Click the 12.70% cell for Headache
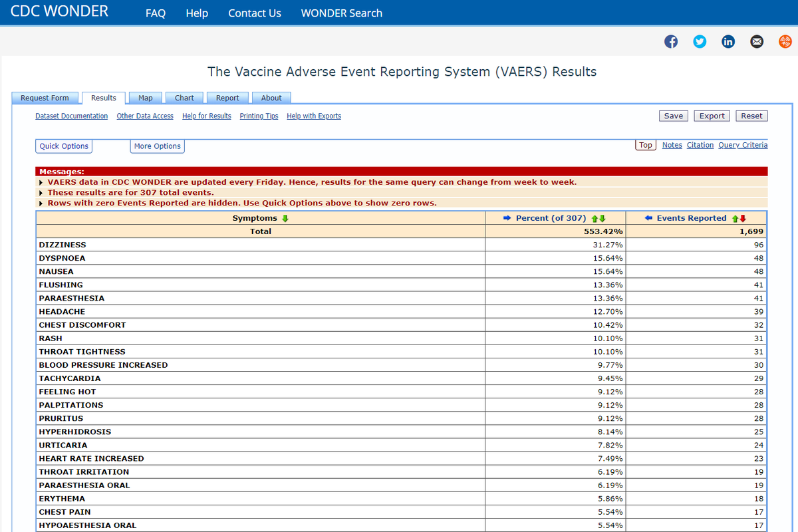798x532 pixels. [555, 311]
